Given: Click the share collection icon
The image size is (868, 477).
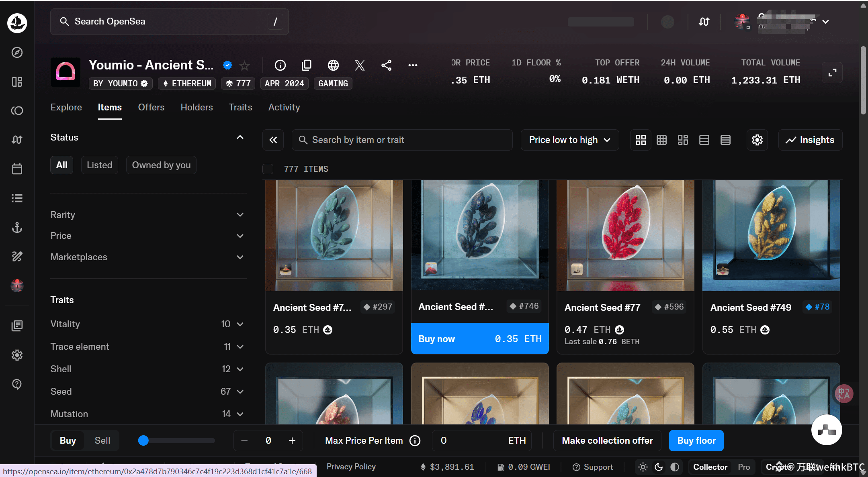Looking at the screenshot, I should tap(386, 65).
